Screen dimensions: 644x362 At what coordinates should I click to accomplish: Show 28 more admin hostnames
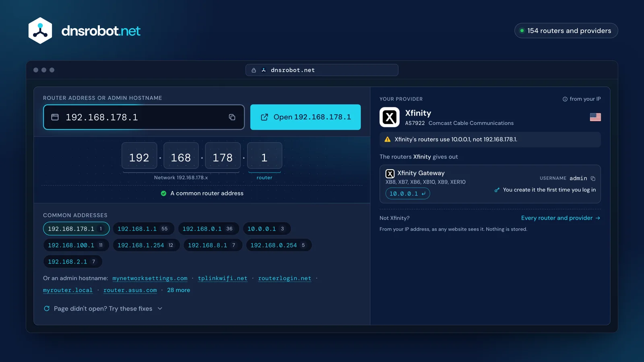pos(179,290)
